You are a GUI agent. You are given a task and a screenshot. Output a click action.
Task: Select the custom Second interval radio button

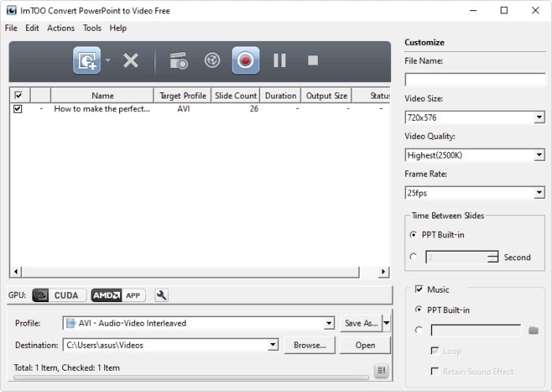[413, 257]
